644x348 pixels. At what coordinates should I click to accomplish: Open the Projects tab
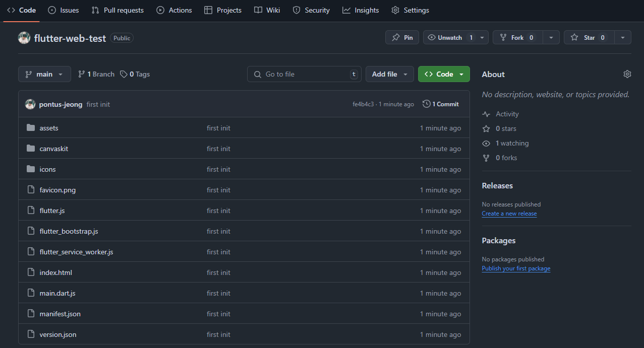[x=223, y=10]
